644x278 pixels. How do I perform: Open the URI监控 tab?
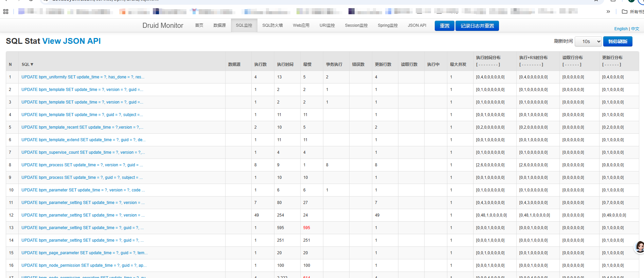[x=327, y=25]
